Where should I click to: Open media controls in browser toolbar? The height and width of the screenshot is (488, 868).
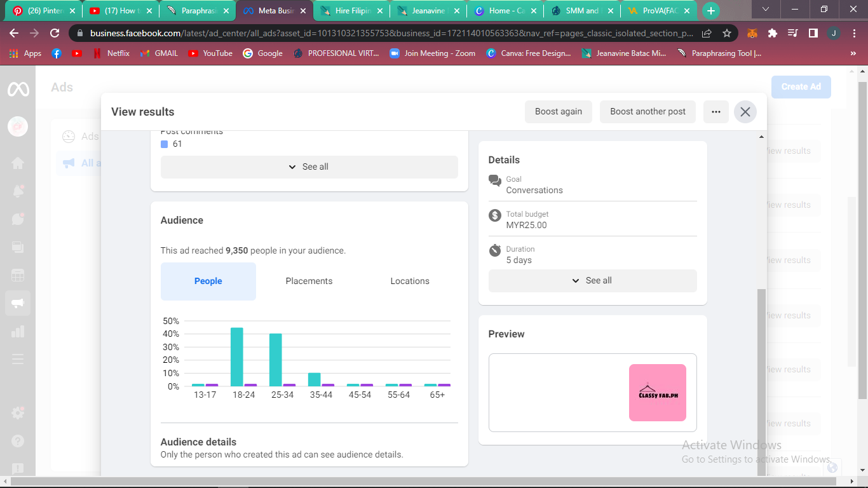(x=792, y=33)
